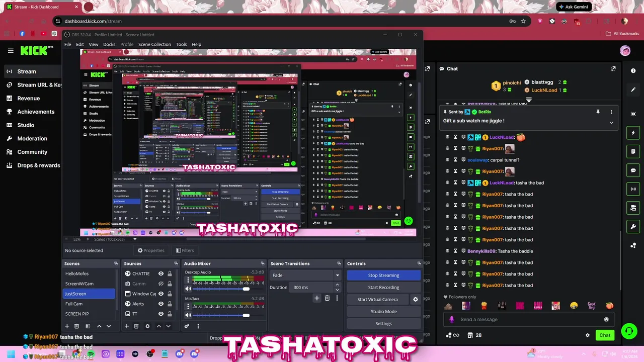
Task: Unpin the BotRix pinned message
Action: coord(598,112)
